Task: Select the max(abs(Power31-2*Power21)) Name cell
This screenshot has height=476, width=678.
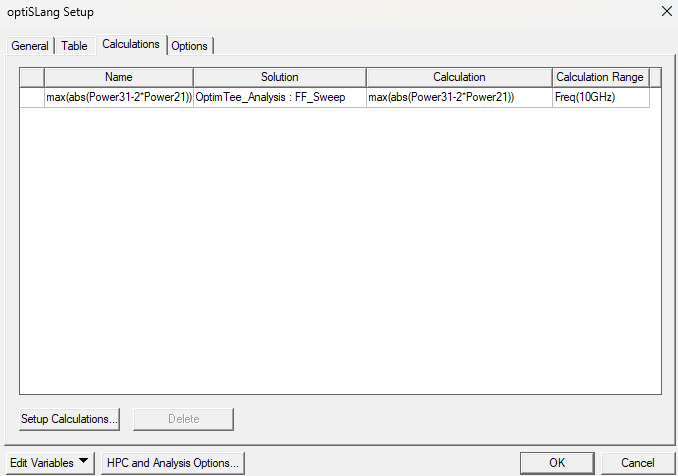Action: [119, 98]
